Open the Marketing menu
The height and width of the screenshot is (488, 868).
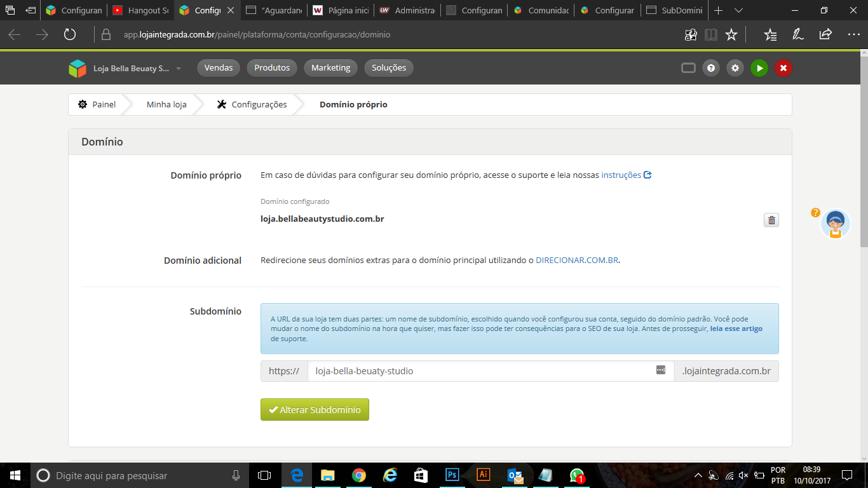[x=330, y=68]
